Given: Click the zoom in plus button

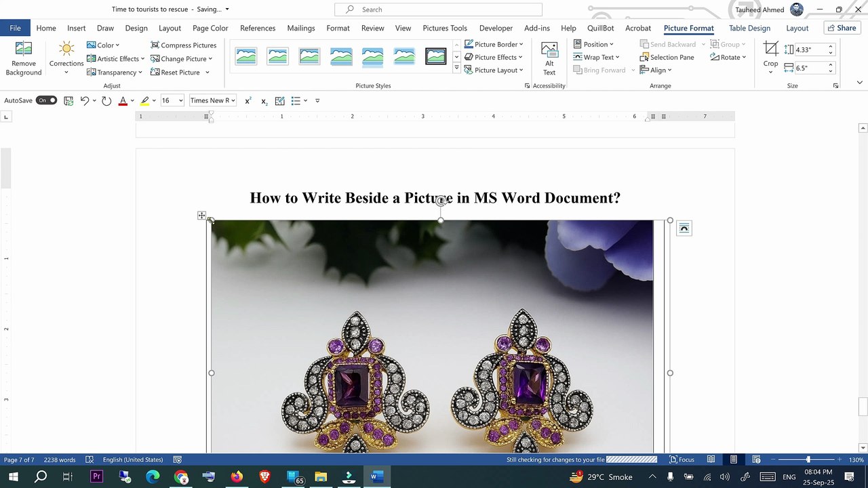Looking at the screenshot, I should coord(840,460).
